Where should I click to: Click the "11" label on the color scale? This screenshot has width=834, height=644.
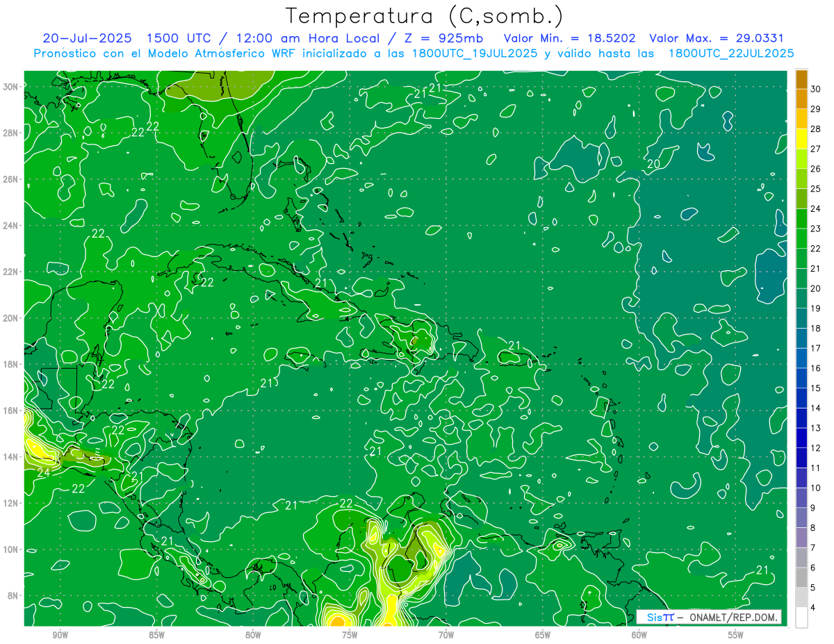tap(816, 468)
